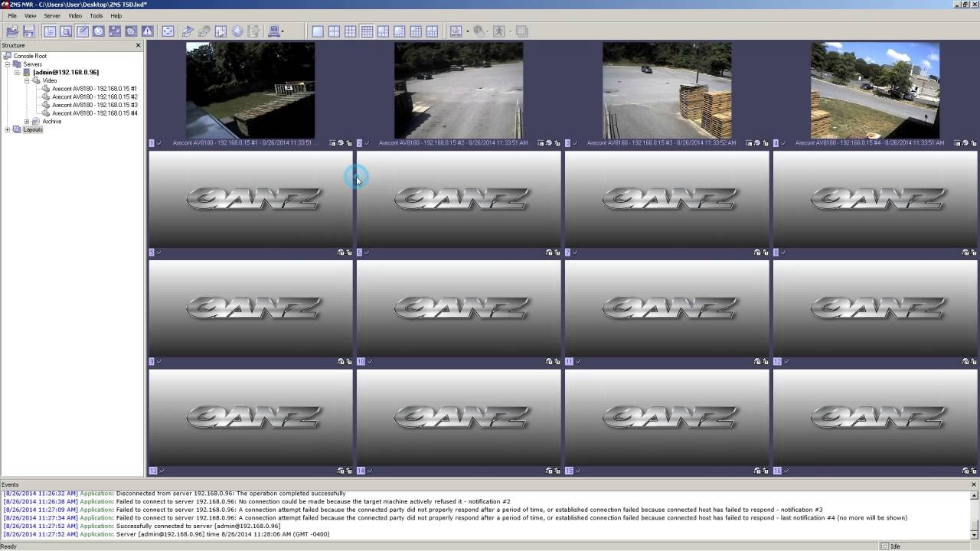Toggle the check mark on pane 2
The width and height of the screenshot is (980, 551).
click(x=367, y=143)
